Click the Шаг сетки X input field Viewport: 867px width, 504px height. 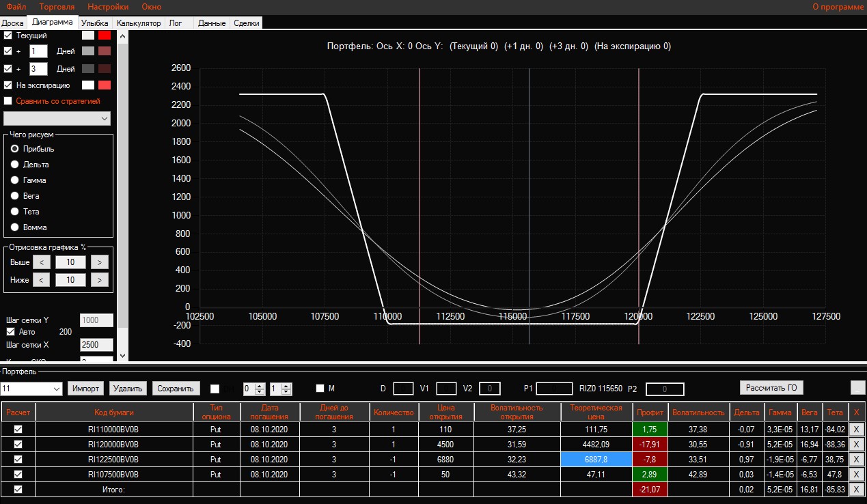(x=96, y=345)
